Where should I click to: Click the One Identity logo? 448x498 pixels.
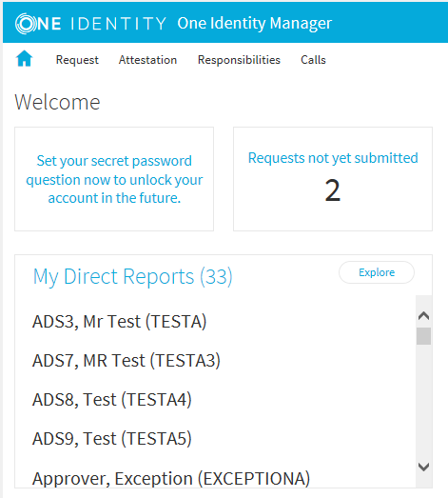(90, 24)
